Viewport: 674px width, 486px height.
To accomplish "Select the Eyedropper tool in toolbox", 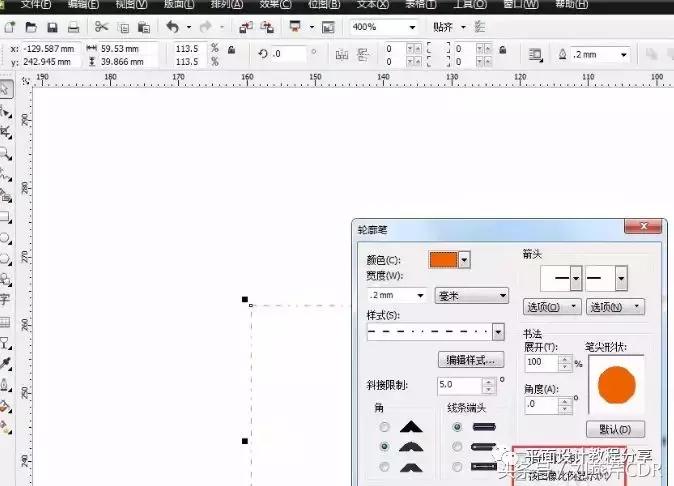I will click(x=6, y=363).
